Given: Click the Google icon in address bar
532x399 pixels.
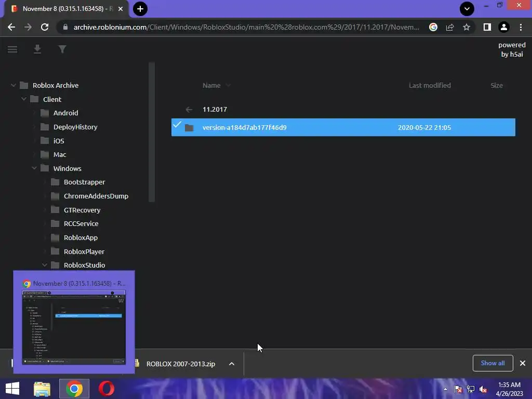Looking at the screenshot, I should tap(433, 27).
